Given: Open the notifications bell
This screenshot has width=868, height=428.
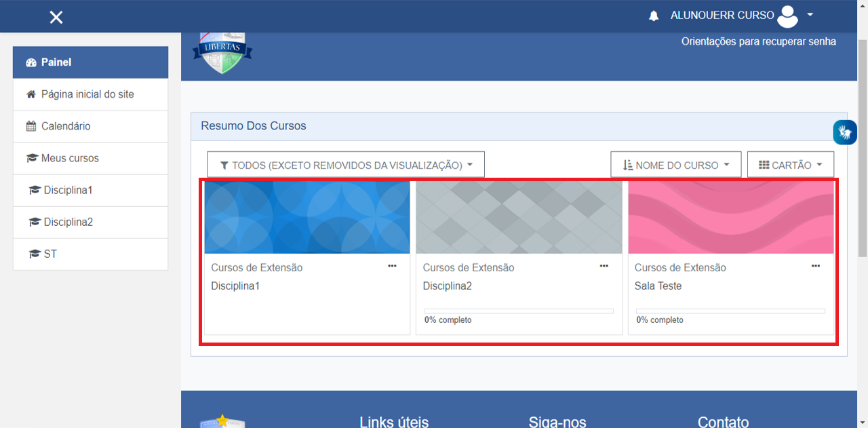Looking at the screenshot, I should pyautogui.click(x=654, y=16).
